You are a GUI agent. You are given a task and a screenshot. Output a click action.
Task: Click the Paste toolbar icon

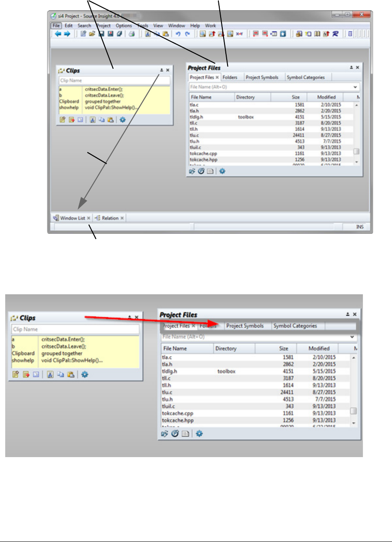pos(165,34)
